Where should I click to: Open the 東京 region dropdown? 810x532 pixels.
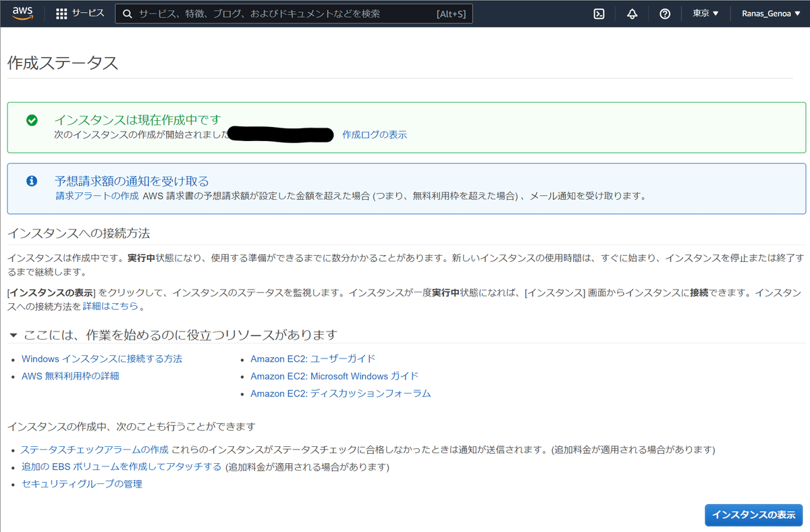(706, 14)
